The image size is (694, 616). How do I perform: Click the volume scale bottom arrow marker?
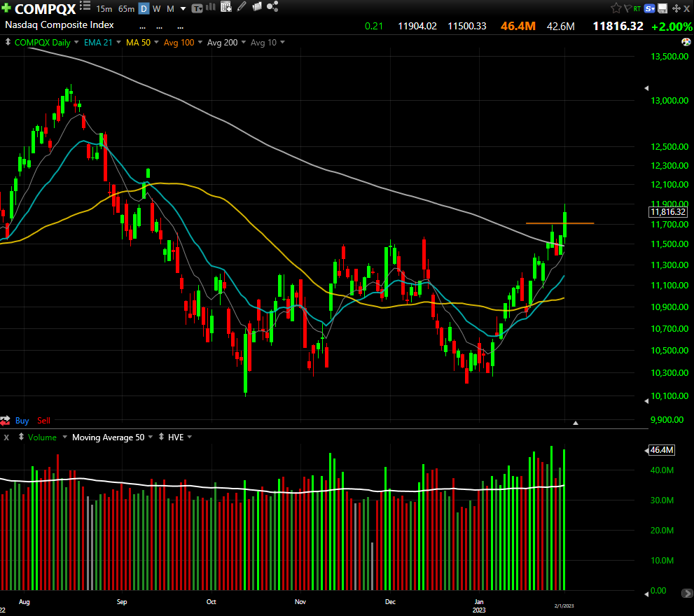click(x=646, y=594)
